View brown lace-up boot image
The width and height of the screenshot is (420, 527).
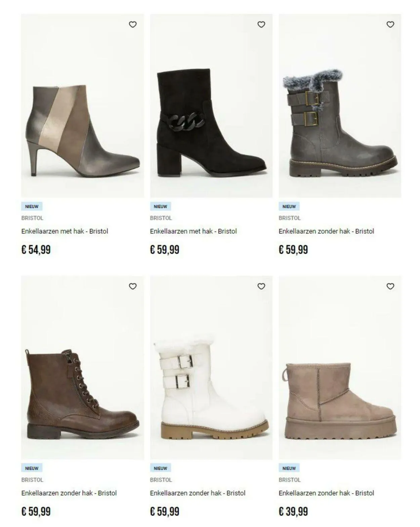tap(82, 368)
